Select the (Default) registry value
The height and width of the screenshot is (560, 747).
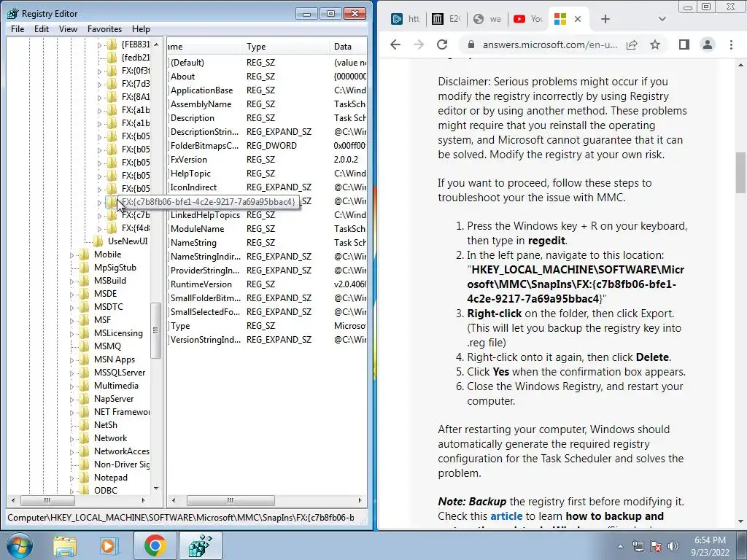point(187,63)
